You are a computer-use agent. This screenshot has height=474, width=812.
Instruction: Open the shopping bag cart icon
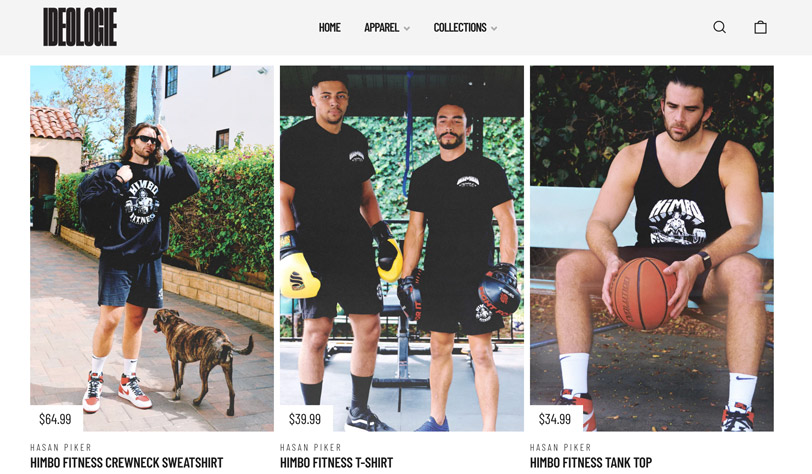(x=760, y=27)
